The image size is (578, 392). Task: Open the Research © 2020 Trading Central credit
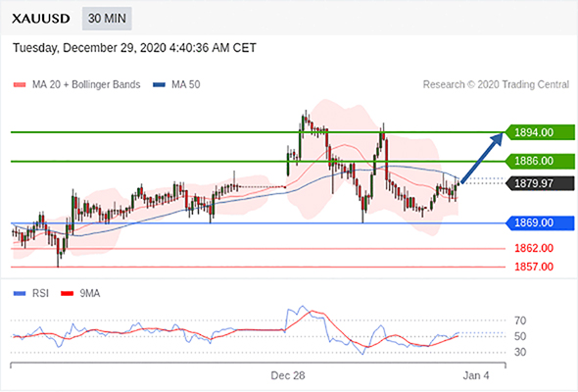pos(496,85)
